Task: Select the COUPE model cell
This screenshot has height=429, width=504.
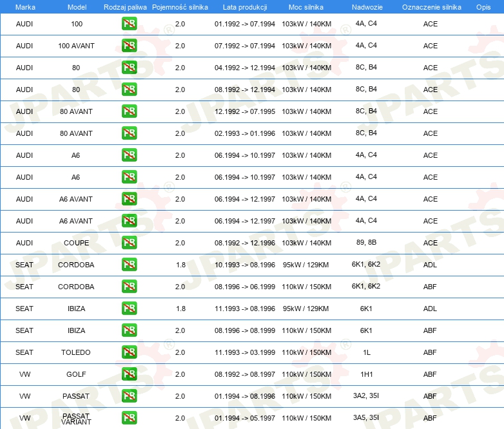Action: 76,243
